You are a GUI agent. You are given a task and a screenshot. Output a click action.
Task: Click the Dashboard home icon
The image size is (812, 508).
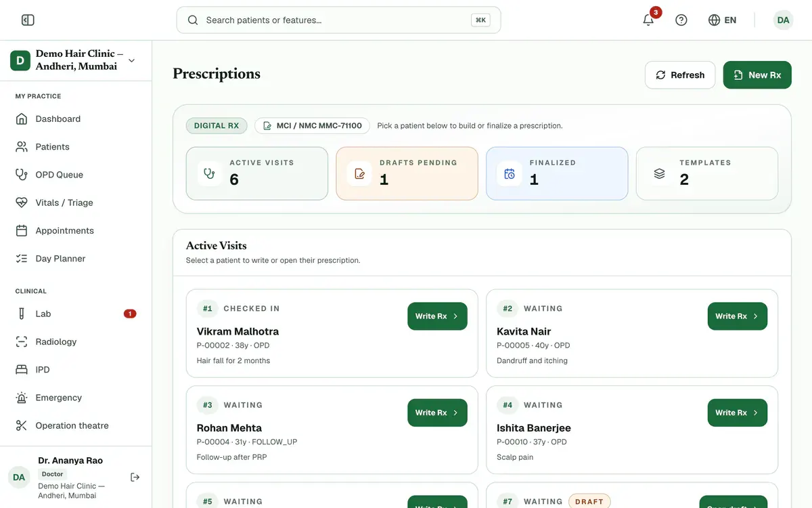click(22, 119)
